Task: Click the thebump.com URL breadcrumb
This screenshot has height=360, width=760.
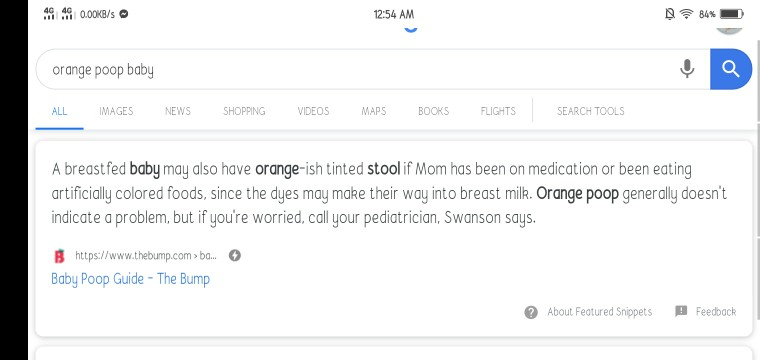Action: click(x=146, y=255)
